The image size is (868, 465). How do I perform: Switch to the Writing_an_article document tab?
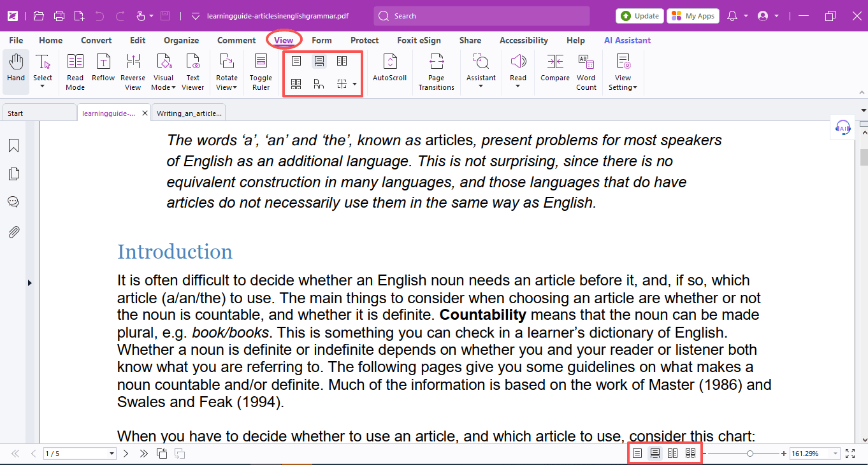click(x=189, y=113)
